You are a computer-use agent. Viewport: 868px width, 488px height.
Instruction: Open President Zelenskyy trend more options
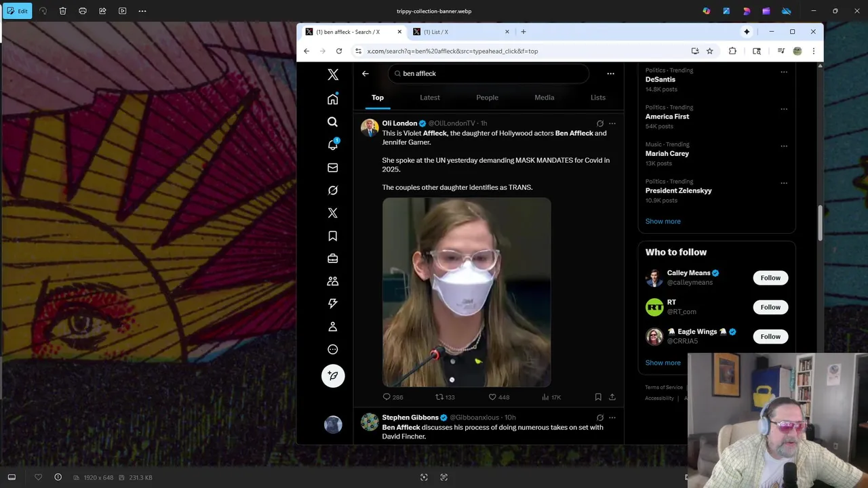(784, 183)
